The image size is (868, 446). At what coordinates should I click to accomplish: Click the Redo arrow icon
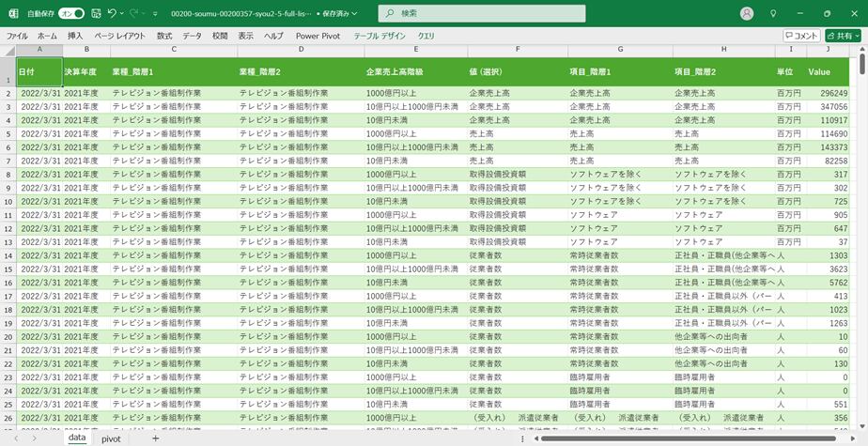pyautogui.click(x=134, y=13)
